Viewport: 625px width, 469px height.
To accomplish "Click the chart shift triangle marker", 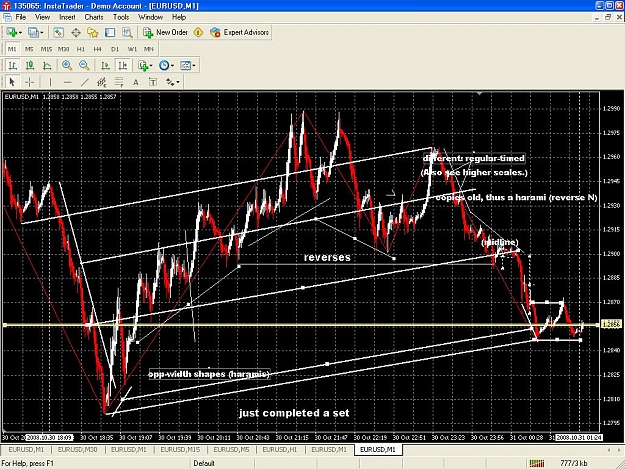I will (x=480, y=94).
